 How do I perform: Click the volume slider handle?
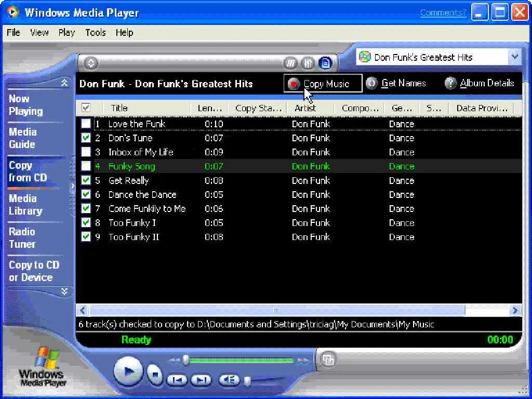248,381
